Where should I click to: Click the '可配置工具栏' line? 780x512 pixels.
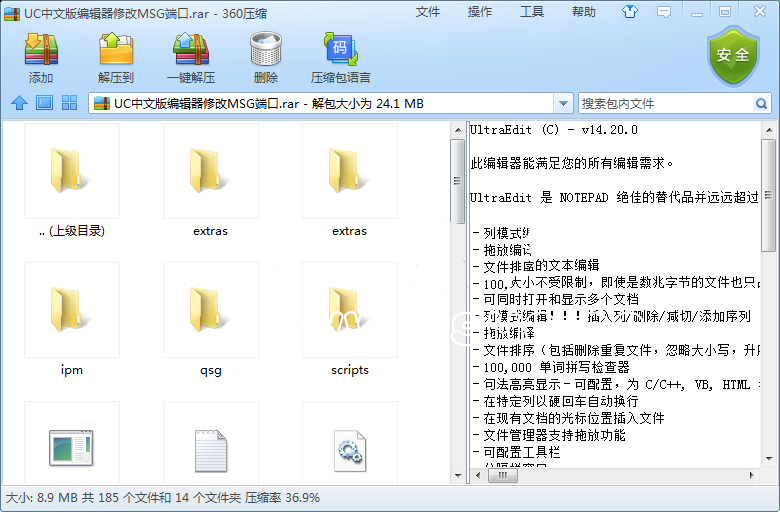coord(521,452)
